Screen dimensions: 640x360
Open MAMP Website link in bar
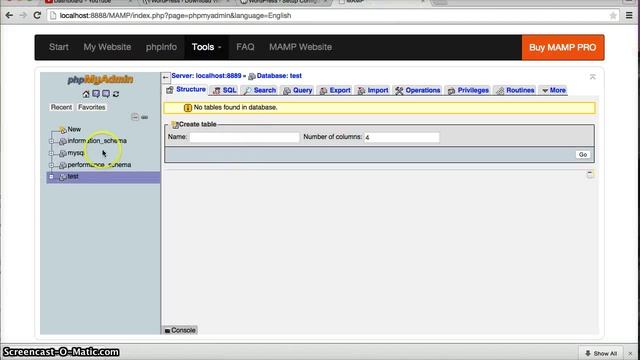coord(300,47)
